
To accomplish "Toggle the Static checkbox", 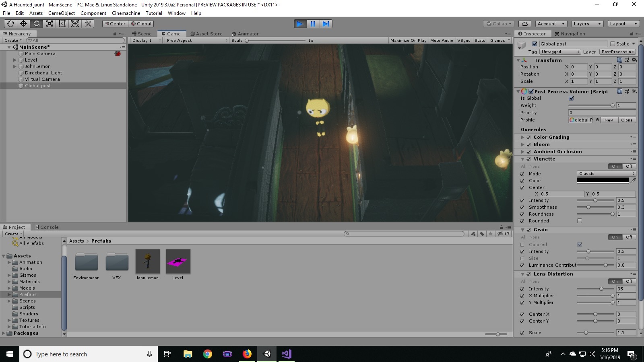I will 613,44.
